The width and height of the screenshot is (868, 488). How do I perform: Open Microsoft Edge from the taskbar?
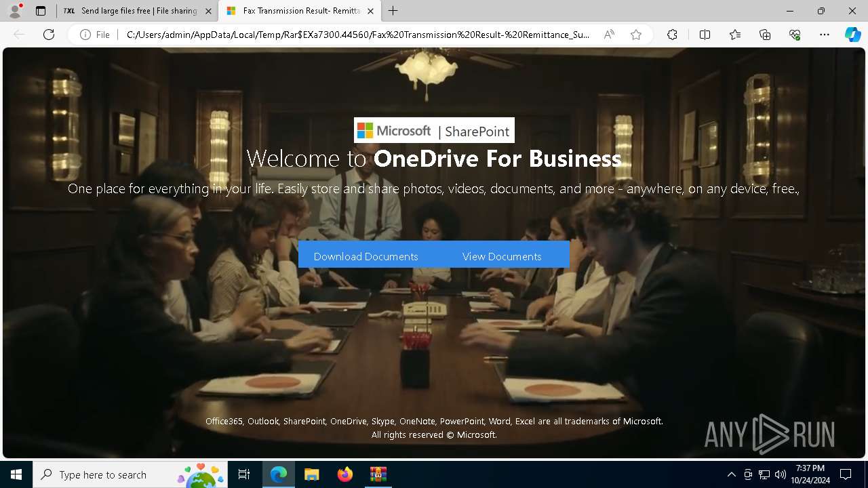[x=279, y=474]
